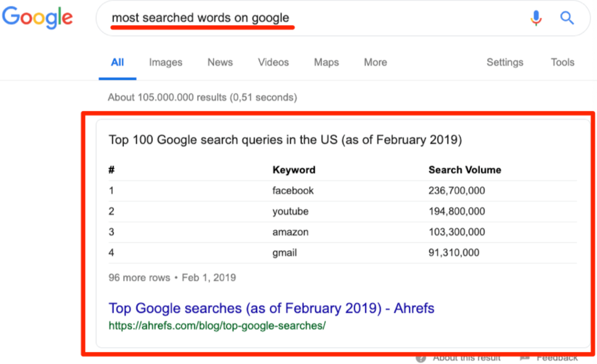Click the About this result question icon
The image size is (597, 364).
(x=421, y=359)
